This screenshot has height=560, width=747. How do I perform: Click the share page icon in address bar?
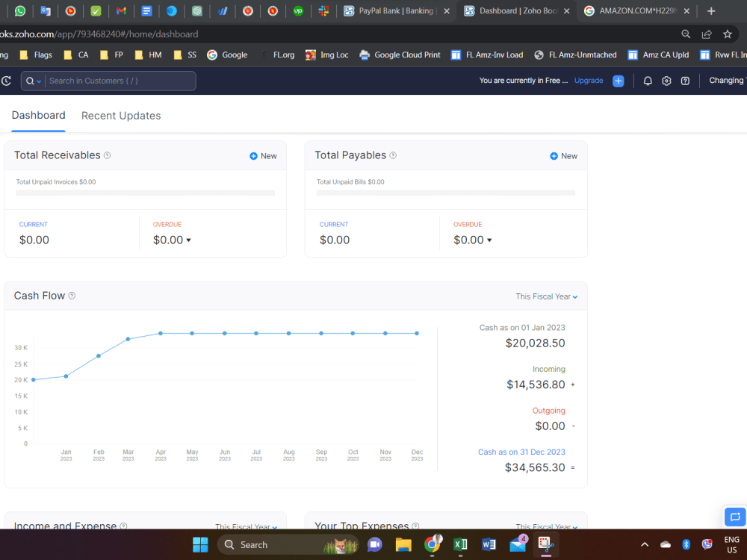coord(707,34)
